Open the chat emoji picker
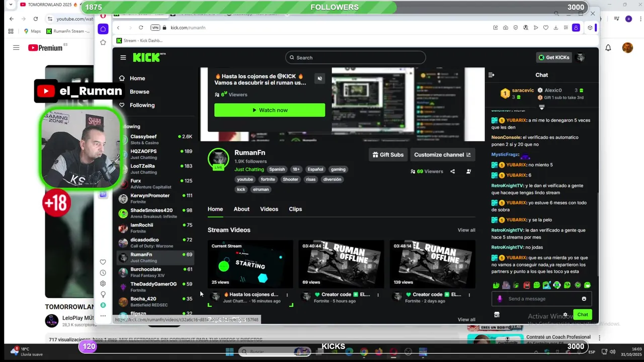Viewport: 644px width, 362px height. (x=584, y=299)
